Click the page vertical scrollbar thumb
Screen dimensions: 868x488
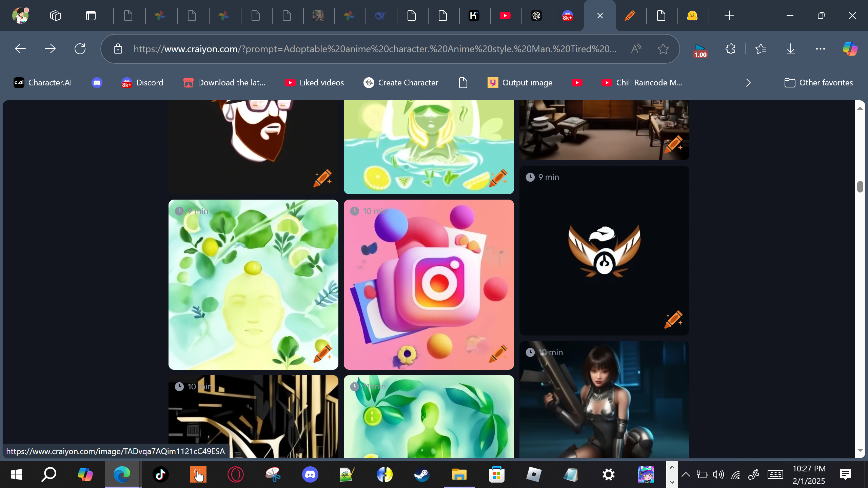[860, 187]
